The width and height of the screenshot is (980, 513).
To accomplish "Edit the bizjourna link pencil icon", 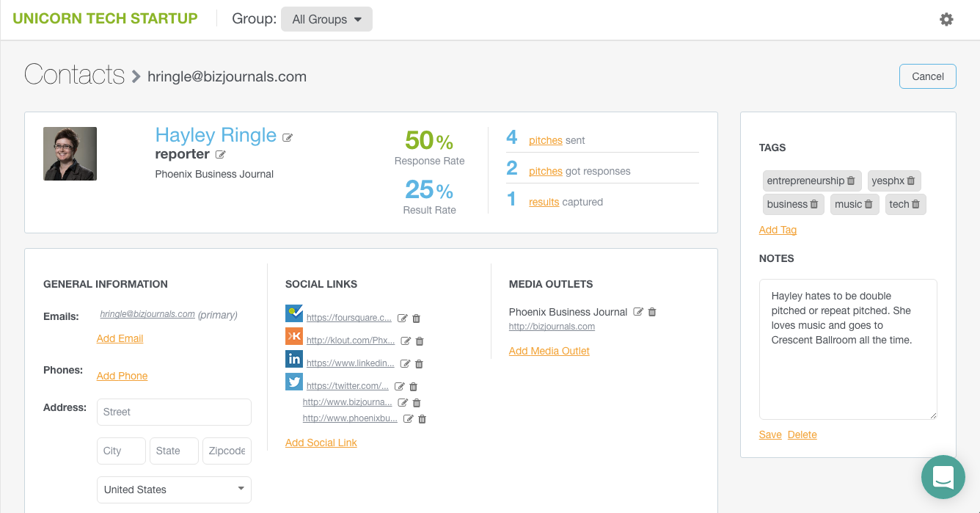I will tap(402, 403).
